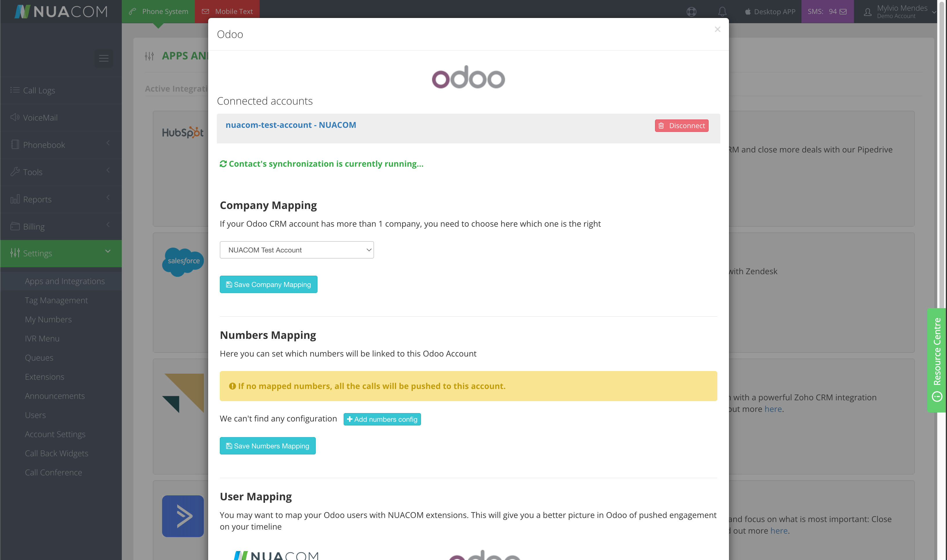
Task: Click the Call Logs list icon
Action: coord(15,90)
